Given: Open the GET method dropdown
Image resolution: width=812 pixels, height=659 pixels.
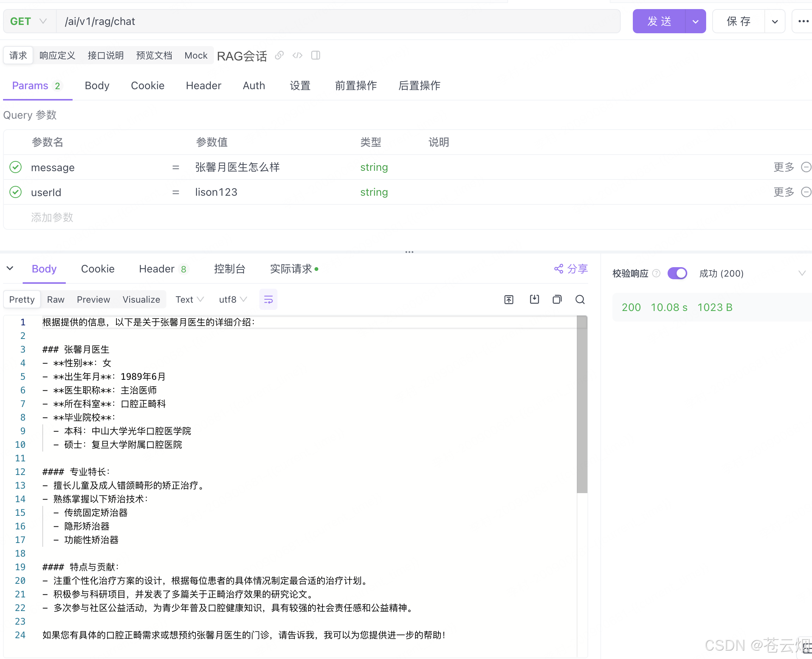Looking at the screenshot, I should click(x=29, y=21).
